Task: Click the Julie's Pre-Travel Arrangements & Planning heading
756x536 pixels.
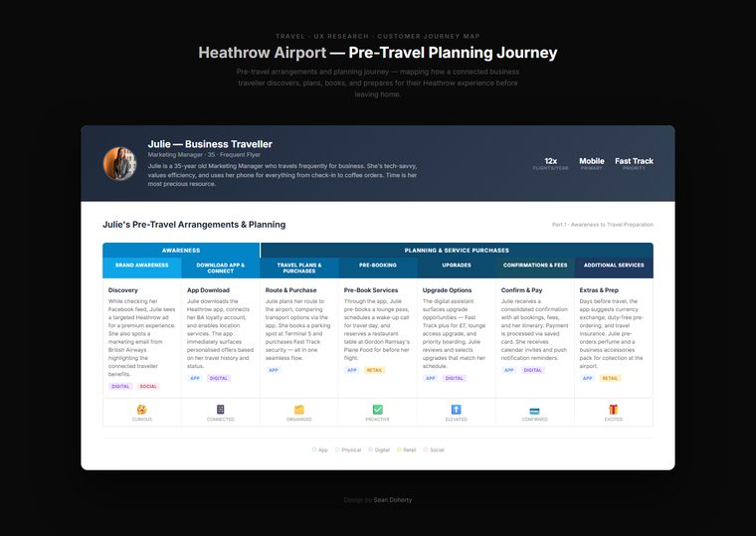Action: tap(194, 225)
